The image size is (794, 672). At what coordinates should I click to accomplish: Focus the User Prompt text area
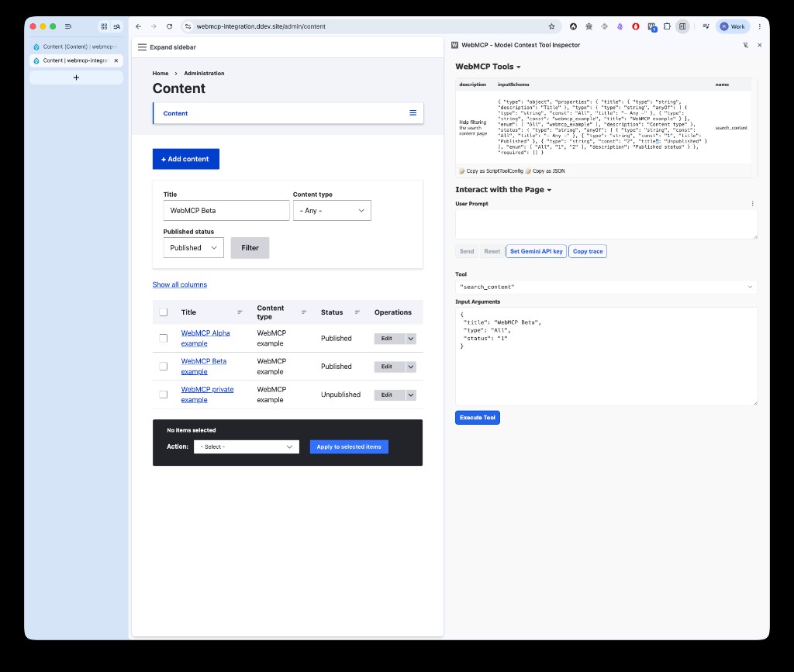point(606,224)
